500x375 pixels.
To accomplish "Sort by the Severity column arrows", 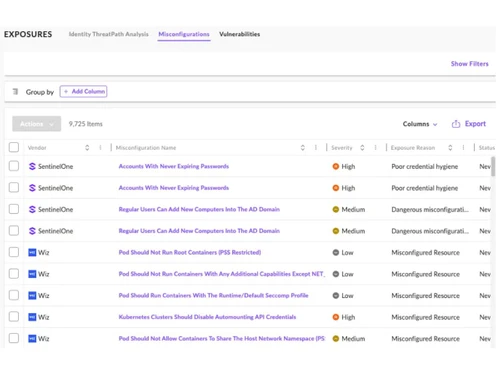I will [362, 148].
